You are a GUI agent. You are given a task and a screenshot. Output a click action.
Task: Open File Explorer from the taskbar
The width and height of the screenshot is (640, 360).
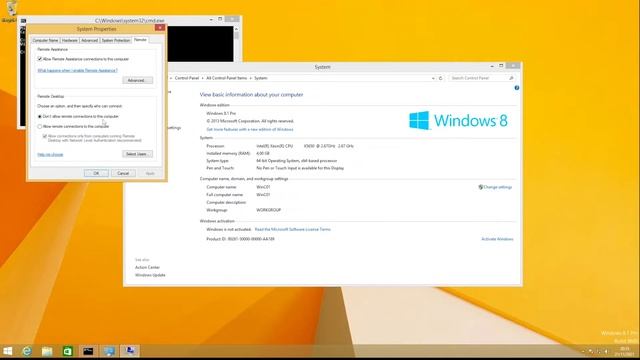(47, 351)
